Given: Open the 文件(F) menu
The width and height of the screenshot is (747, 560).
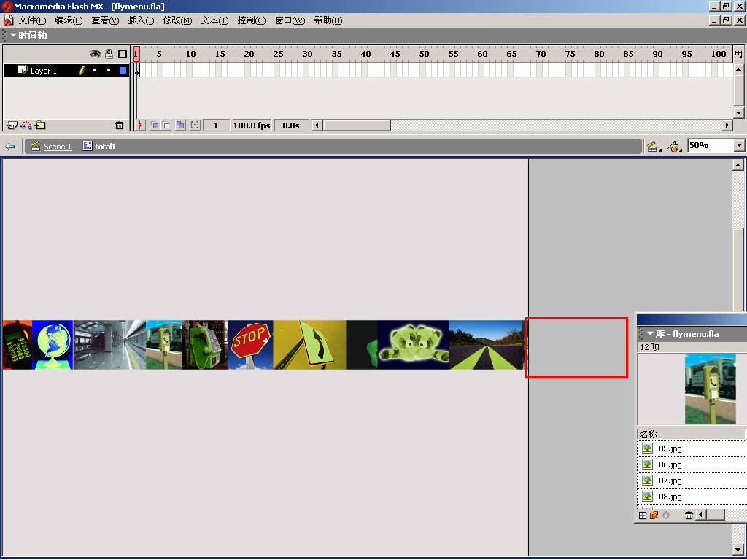Looking at the screenshot, I should point(32,20).
